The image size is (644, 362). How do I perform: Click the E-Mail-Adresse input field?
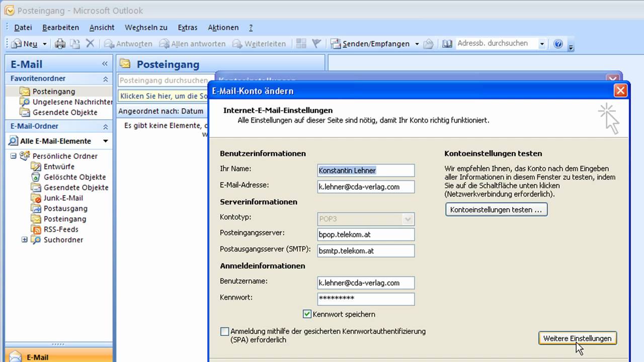pos(366,187)
